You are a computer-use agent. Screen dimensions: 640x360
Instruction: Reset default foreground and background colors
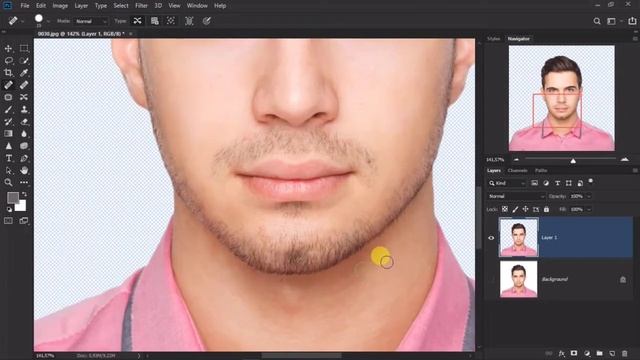[9, 209]
